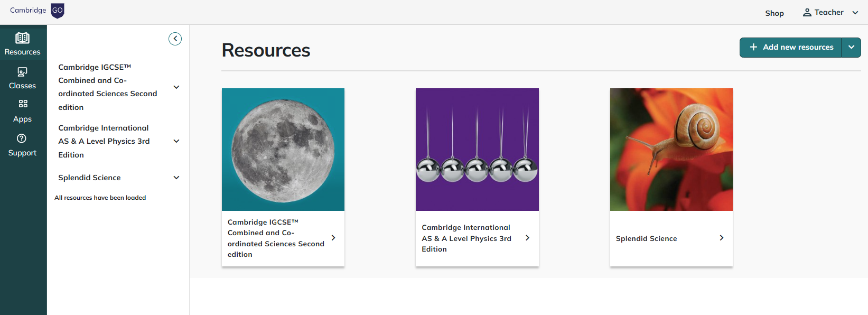Open the Resources sidebar section

point(22,44)
